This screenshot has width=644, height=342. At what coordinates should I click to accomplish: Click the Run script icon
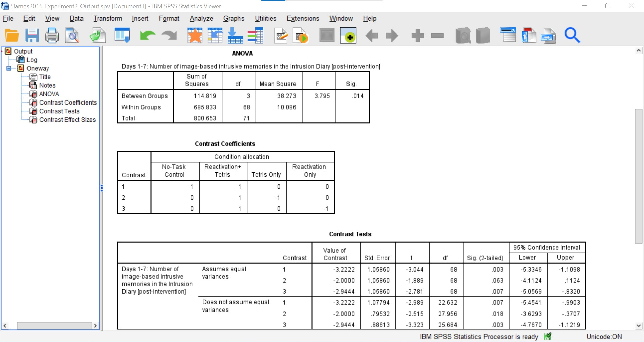(x=301, y=36)
